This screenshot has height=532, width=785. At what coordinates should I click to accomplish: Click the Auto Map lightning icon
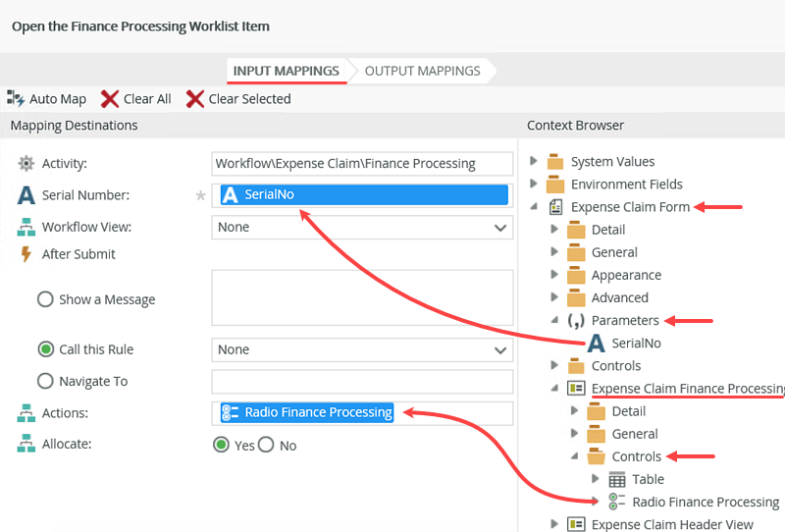click(x=16, y=99)
